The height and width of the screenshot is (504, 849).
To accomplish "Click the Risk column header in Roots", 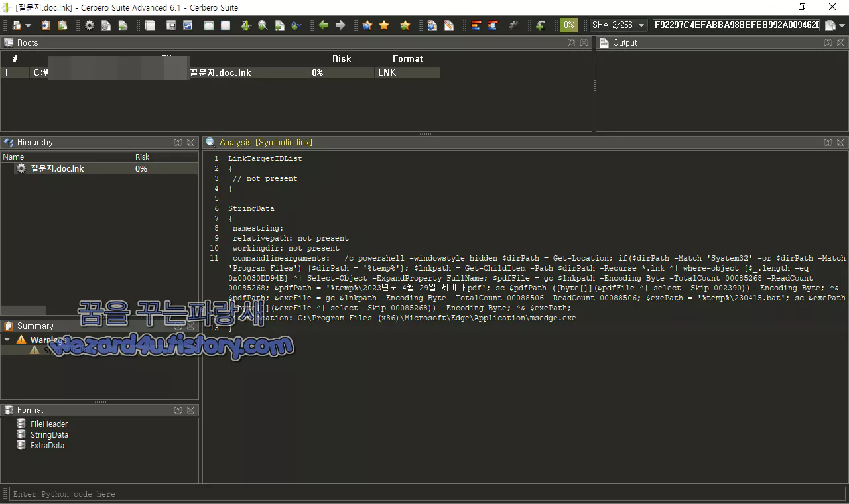I will pyautogui.click(x=342, y=58).
